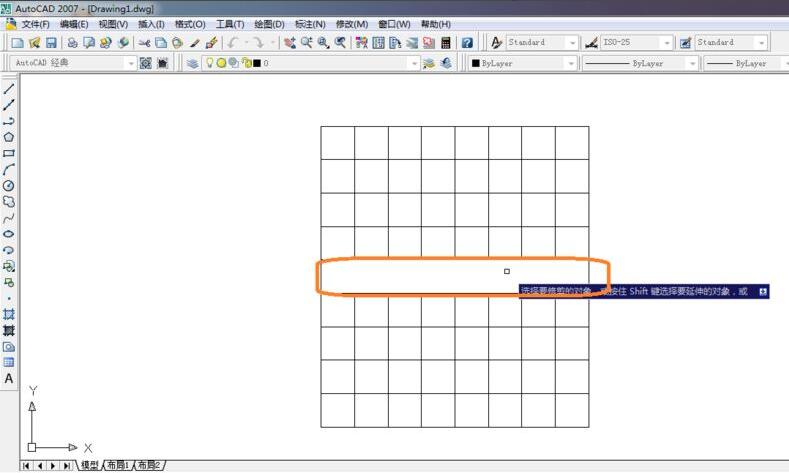The width and height of the screenshot is (789, 473).
Task: Open the 修改(M) menu
Action: pyautogui.click(x=351, y=24)
